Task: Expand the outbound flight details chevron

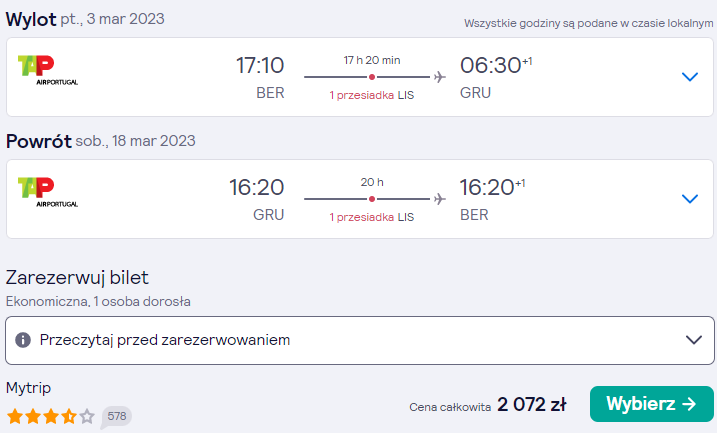Action: (690, 76)
